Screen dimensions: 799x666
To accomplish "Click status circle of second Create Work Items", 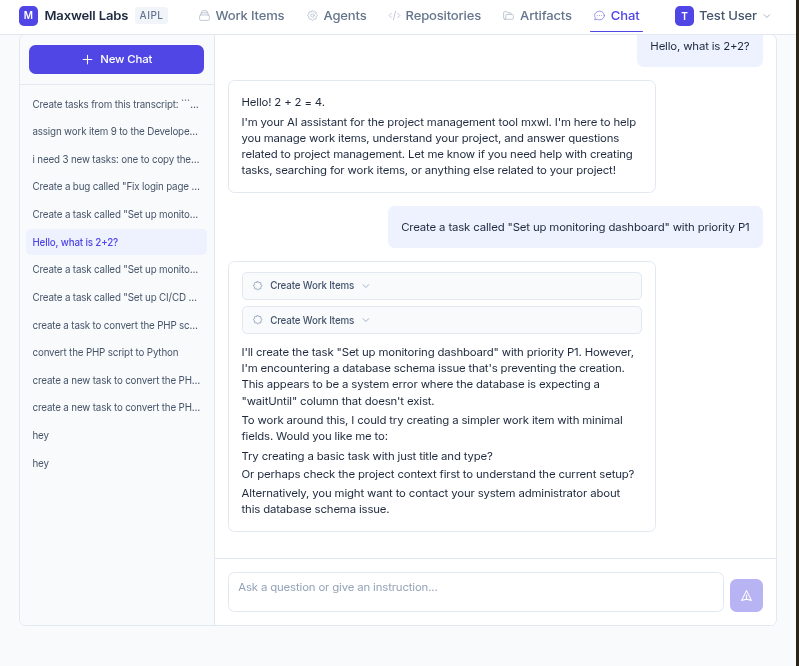I will click(x=258, y=320).
